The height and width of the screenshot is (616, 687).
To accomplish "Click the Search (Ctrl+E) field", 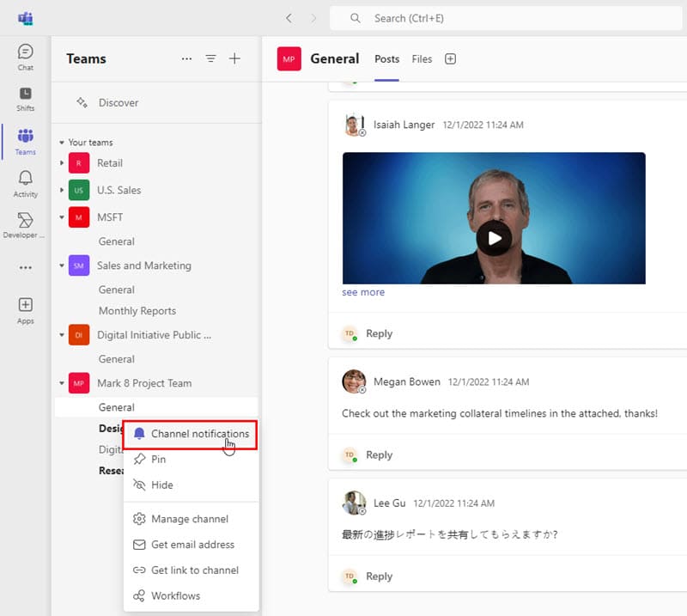I will click(506, 18).
